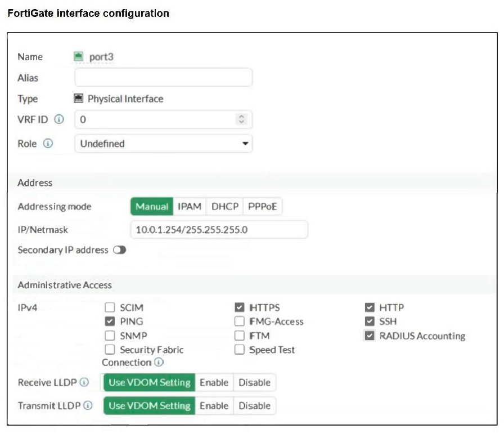This screenshot has height=433, width=504.
Task: Click the IP/Netmask input field
Action: 219,230
